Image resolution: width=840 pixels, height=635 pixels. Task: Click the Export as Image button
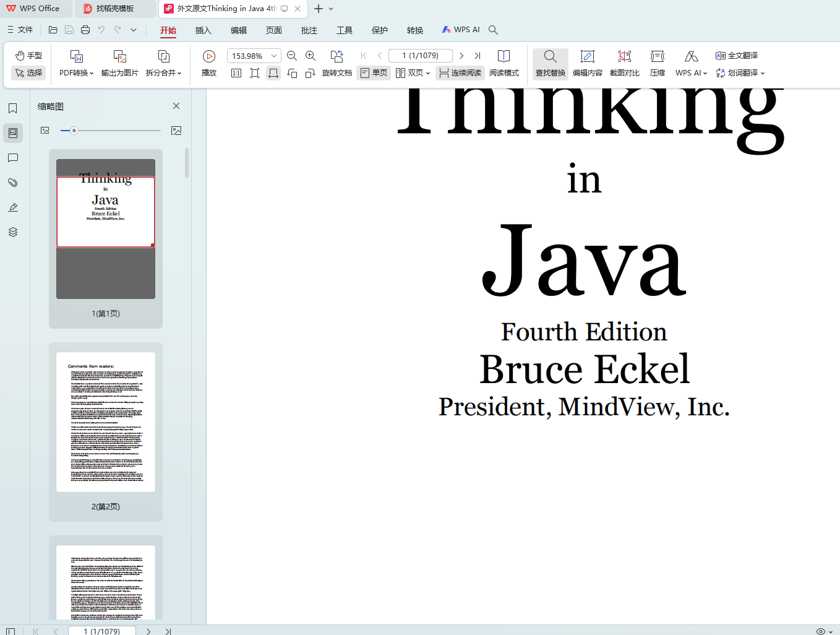120,64
